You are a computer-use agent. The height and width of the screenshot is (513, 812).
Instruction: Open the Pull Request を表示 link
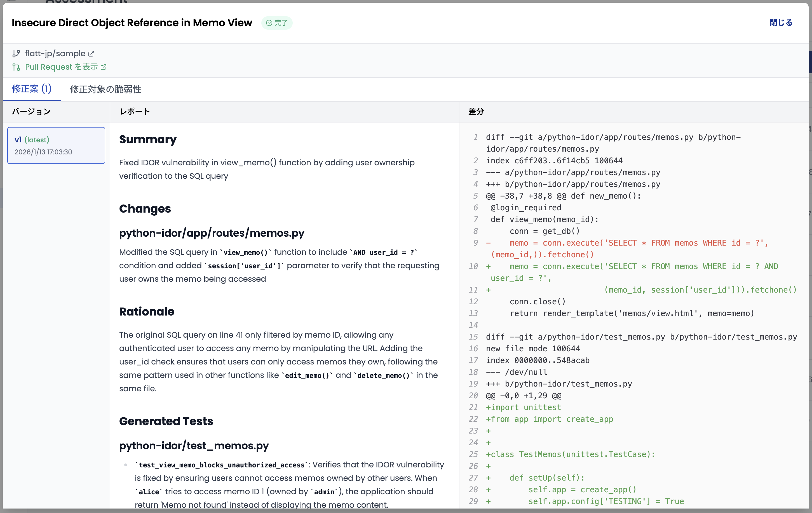61,67
